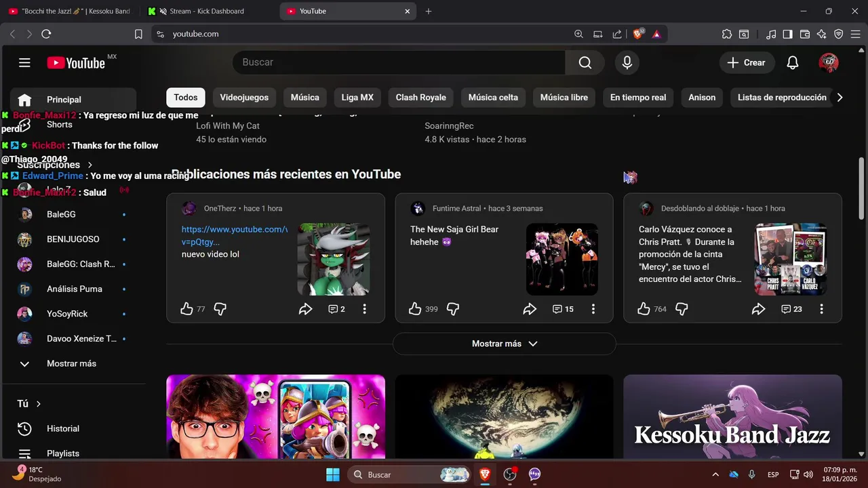
Task: Select the Liga MX chip
Action: (x=357, y=98)
